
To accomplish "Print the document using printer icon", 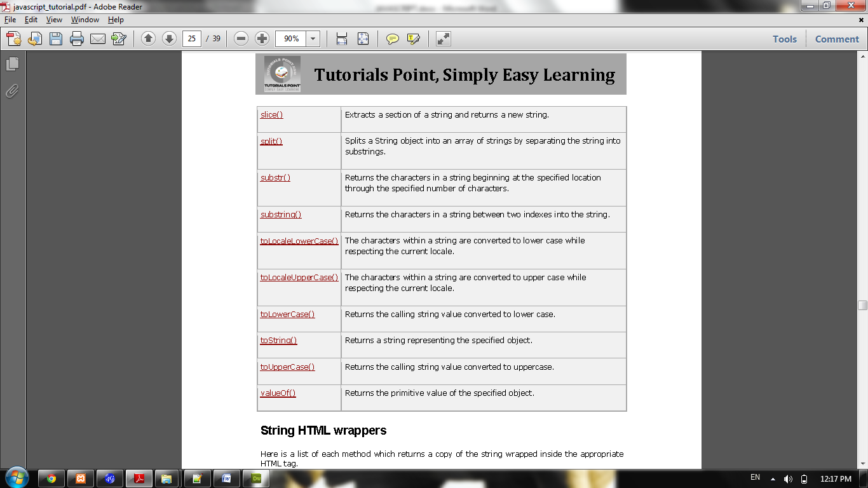I will click(77, 39).
